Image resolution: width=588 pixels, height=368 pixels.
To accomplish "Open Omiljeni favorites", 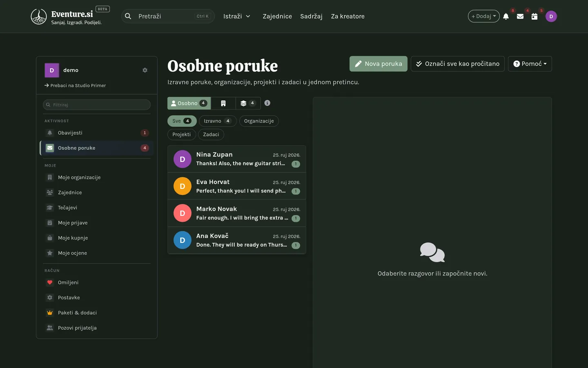I will (96, 283).
